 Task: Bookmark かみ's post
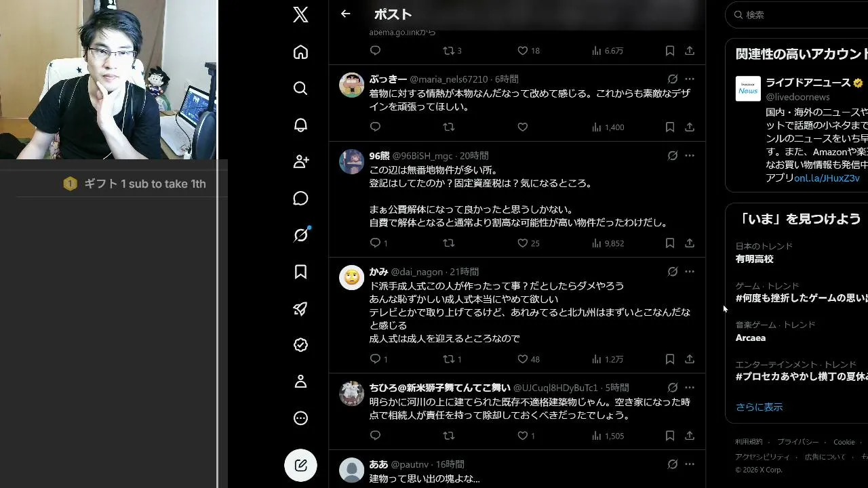click(x=669, y=359)
